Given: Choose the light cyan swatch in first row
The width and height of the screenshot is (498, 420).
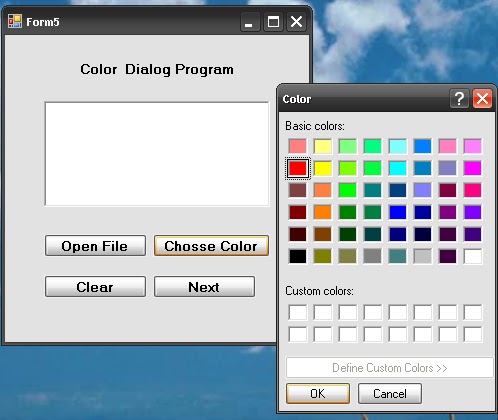Looking at the screenshot, I should (x=398, y=146).
